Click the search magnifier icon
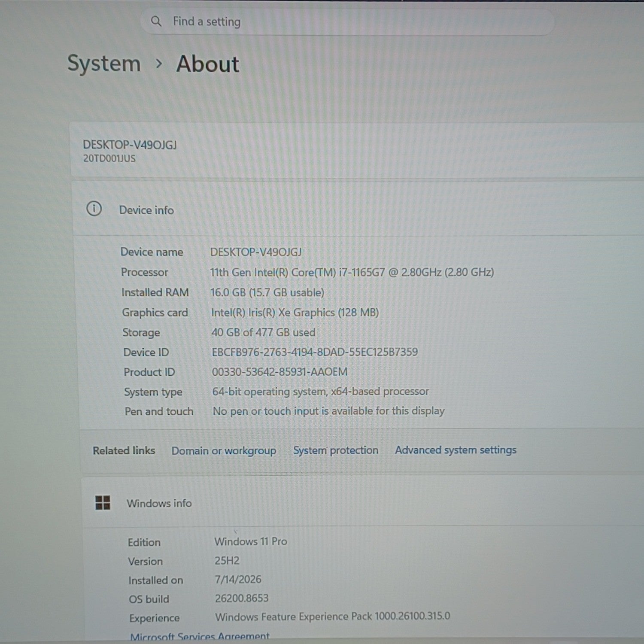 pos(156,21)
